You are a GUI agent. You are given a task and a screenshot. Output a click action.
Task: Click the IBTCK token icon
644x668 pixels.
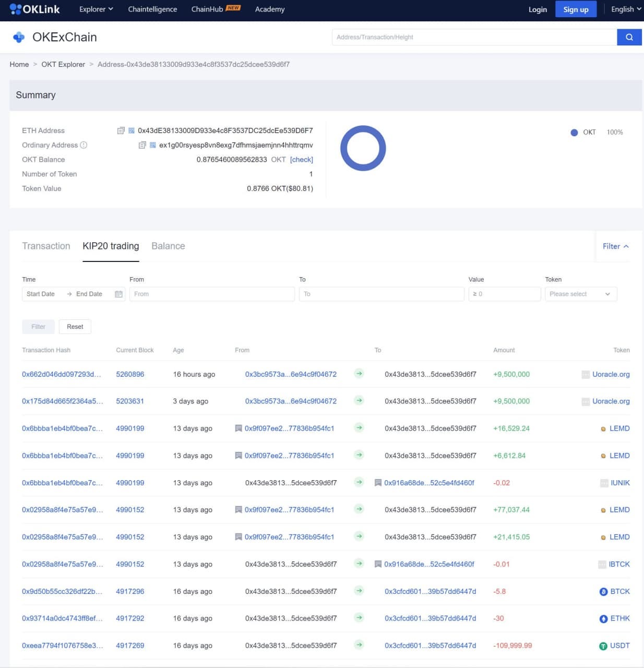(602, 565)
